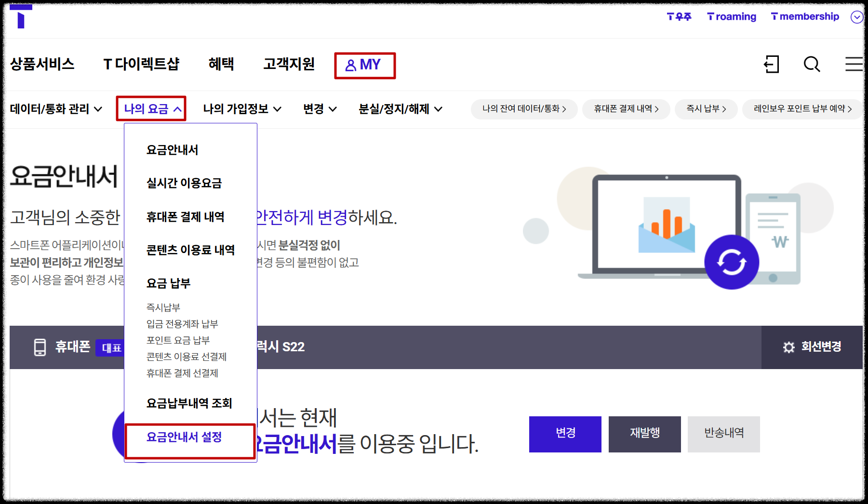Expand 분실/정지/해제 dropdown
868x504 pixels.
400,109
